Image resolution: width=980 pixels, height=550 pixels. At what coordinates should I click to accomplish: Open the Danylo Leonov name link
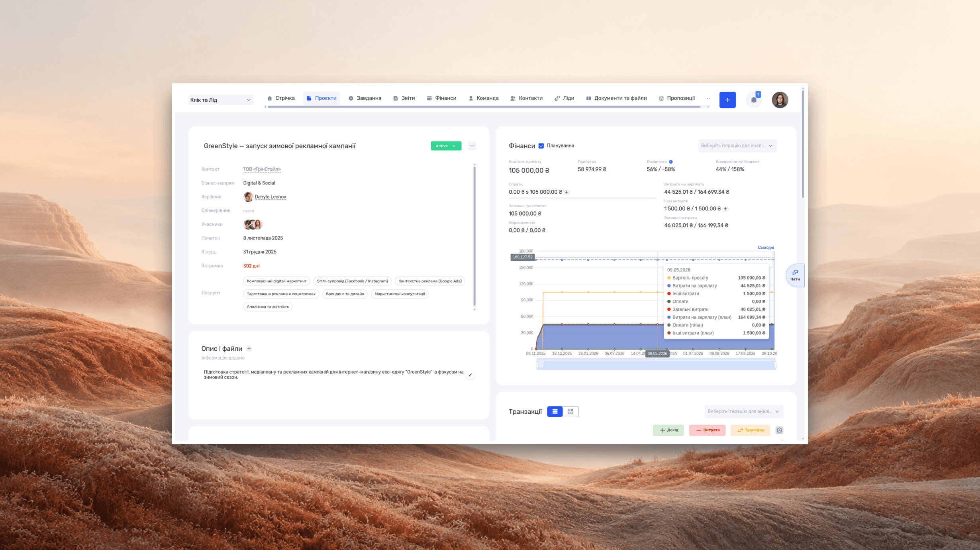coord(270,197)
